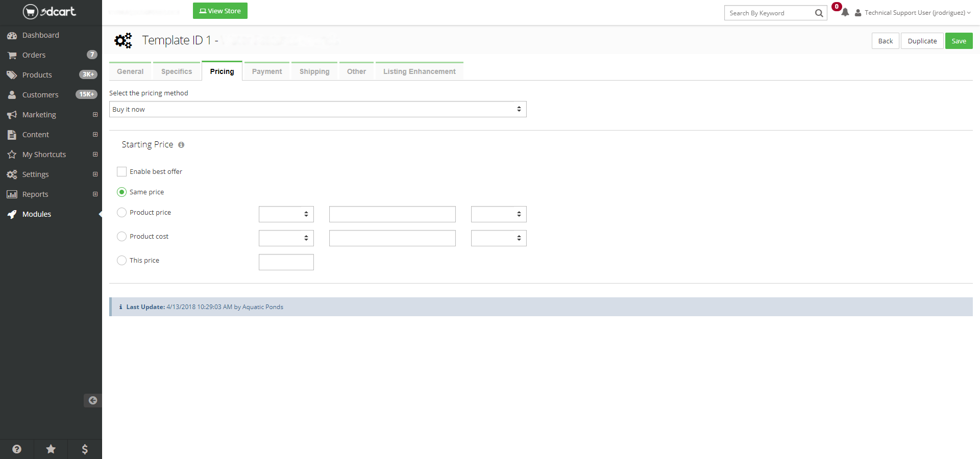Switch to the Shipping tab
980x459 pixels.
pos(314,71)
